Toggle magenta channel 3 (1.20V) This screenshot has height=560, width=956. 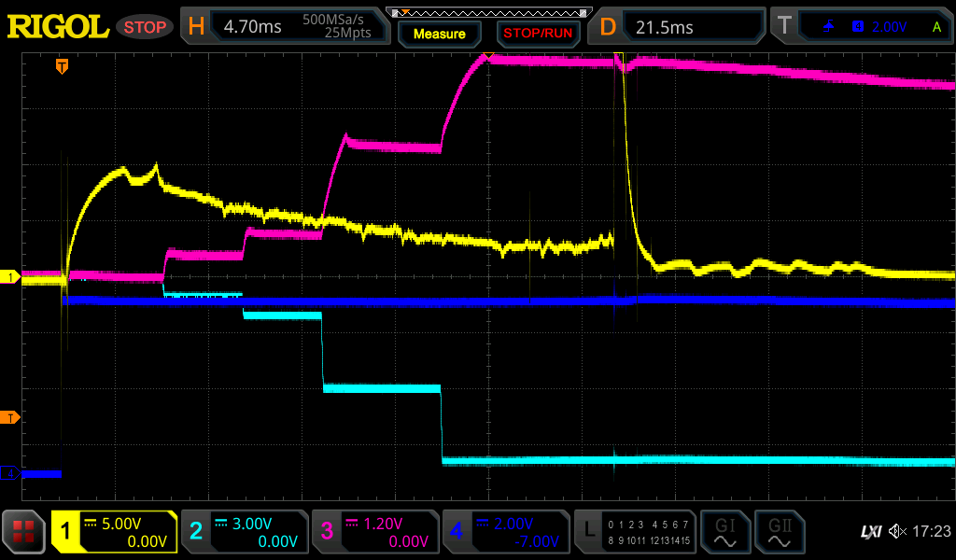(x=375, y=532)
